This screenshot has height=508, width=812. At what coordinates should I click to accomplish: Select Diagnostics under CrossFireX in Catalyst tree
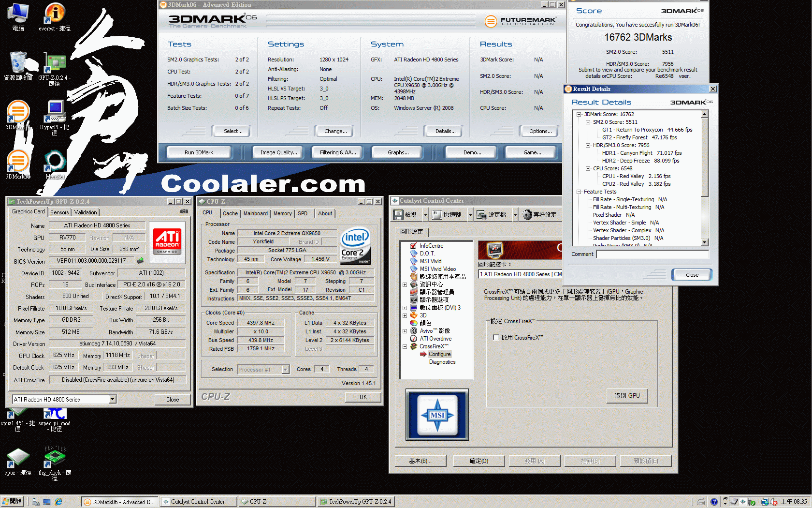tap(442, 362)
